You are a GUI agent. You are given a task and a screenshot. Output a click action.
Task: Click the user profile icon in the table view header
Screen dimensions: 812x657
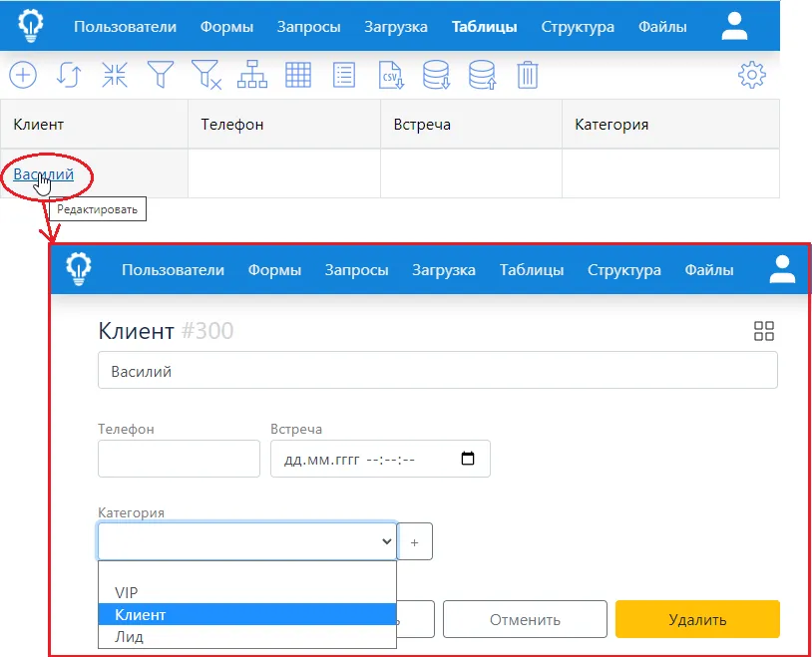(734, 26)
